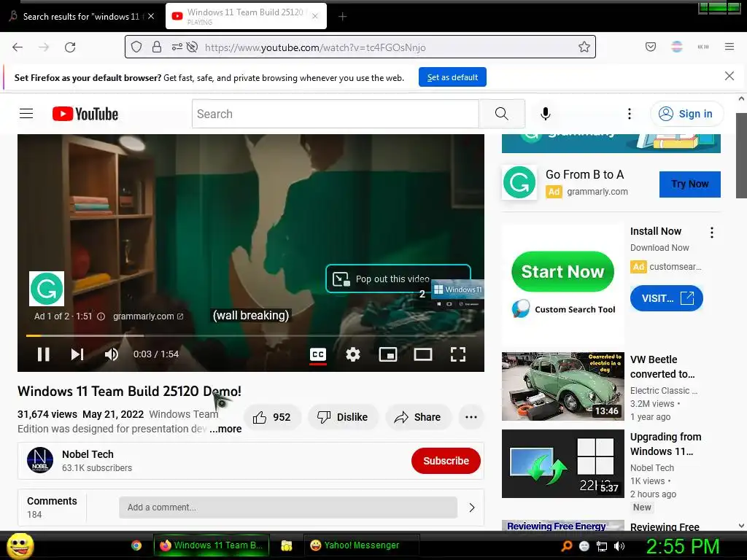Expand comments section chevron arrow
The height and width of the screenshot is (560, 747).
[x=472, y=507]
